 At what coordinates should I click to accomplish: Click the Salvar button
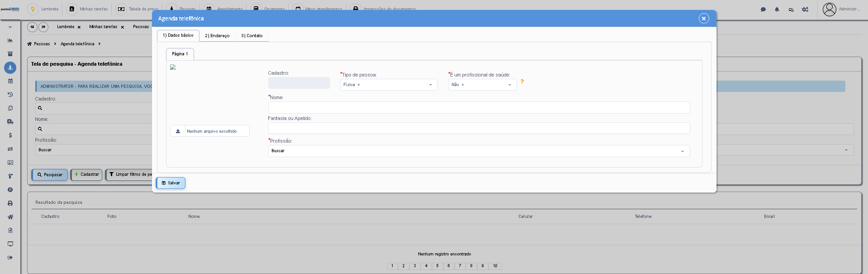171,183
